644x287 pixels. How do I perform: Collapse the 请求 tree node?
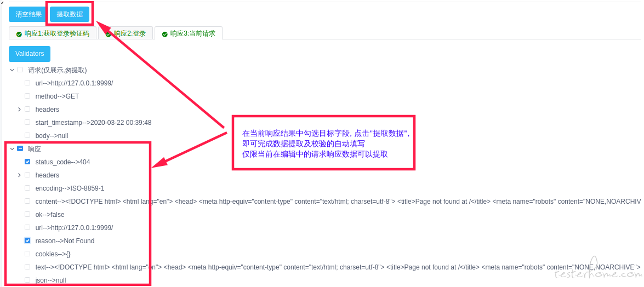click(12, 70)
